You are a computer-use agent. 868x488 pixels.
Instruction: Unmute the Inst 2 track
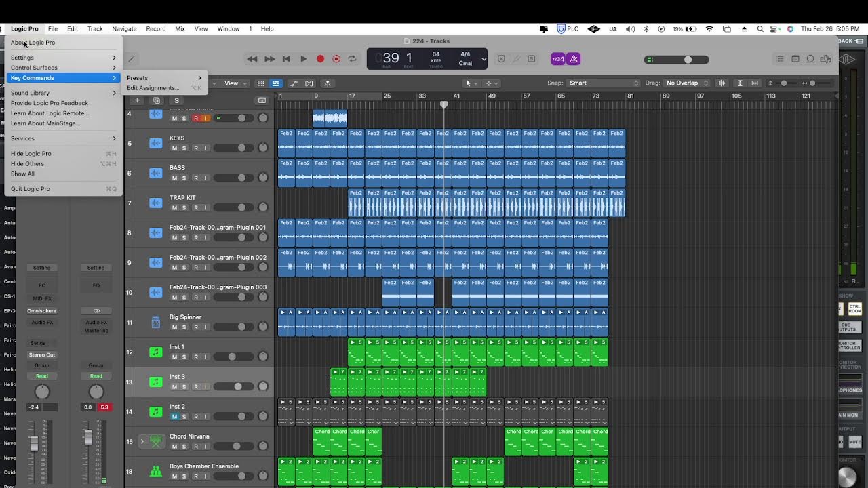[x=174, y=416]
